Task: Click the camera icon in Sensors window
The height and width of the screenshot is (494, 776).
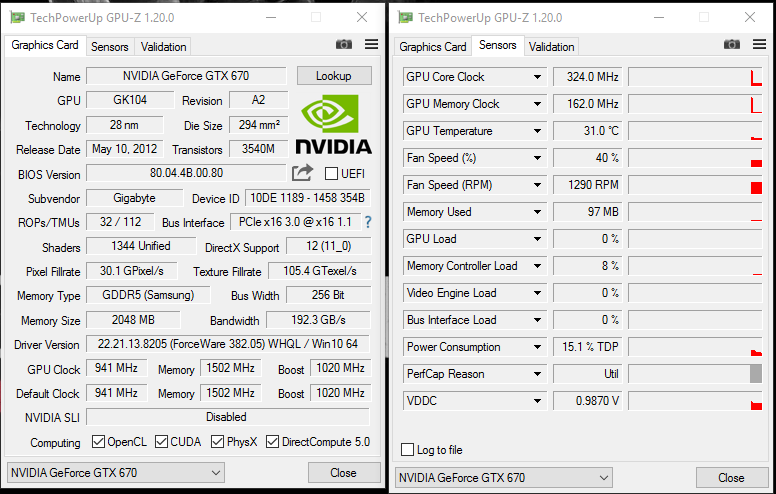Action: (x=732, y=45)
